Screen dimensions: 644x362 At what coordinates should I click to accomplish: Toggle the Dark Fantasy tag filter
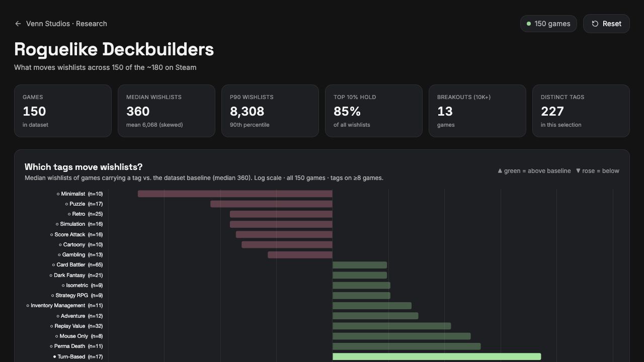pyautogui.click(x=76, y=275)
